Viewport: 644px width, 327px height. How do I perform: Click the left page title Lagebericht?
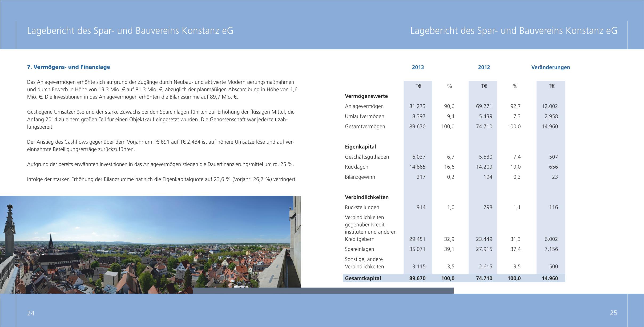click(x=130, y=31)
